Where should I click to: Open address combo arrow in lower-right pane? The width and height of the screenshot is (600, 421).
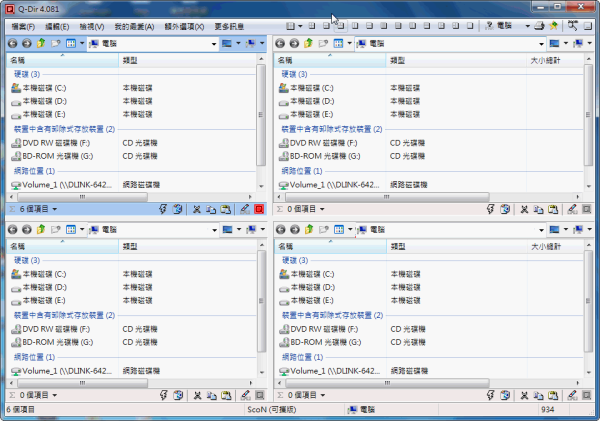pyautogui.click(x=541, y=230)
